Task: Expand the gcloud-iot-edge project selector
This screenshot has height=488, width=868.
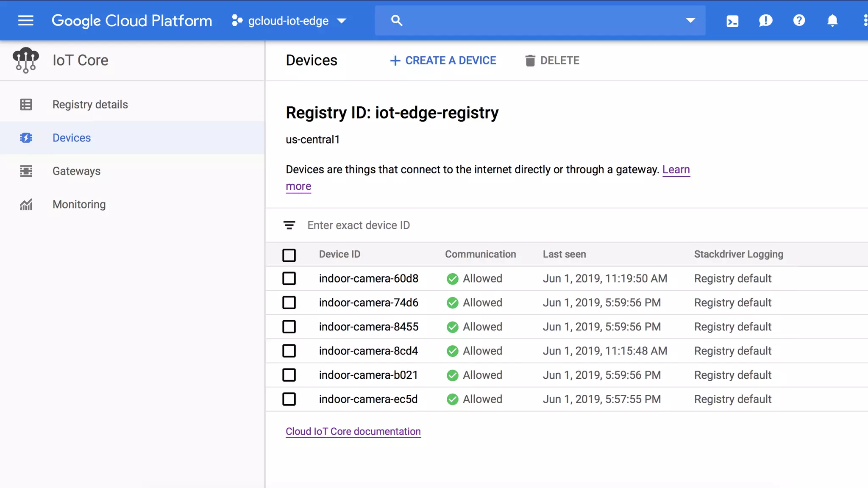Action: click(x=289, y=21)
